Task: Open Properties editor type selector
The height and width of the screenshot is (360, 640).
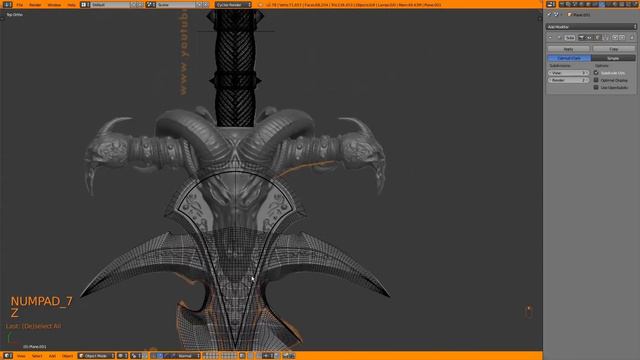Action: pos(551,4)
